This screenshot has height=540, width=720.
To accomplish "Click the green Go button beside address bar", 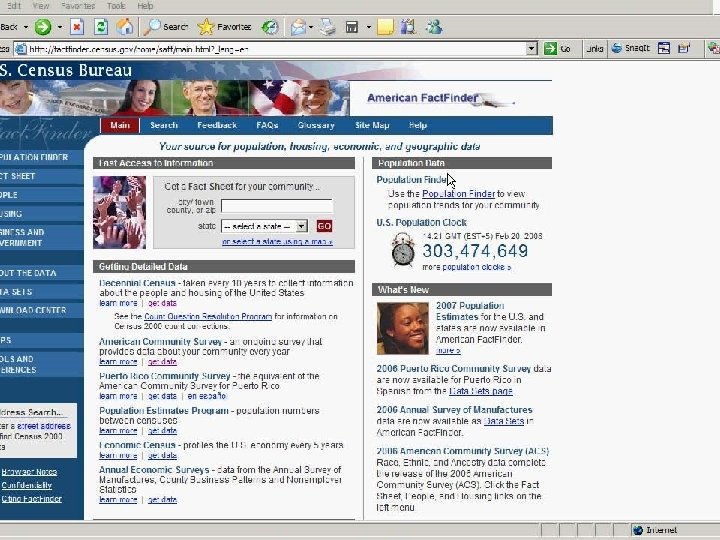I will coord(557,48).
